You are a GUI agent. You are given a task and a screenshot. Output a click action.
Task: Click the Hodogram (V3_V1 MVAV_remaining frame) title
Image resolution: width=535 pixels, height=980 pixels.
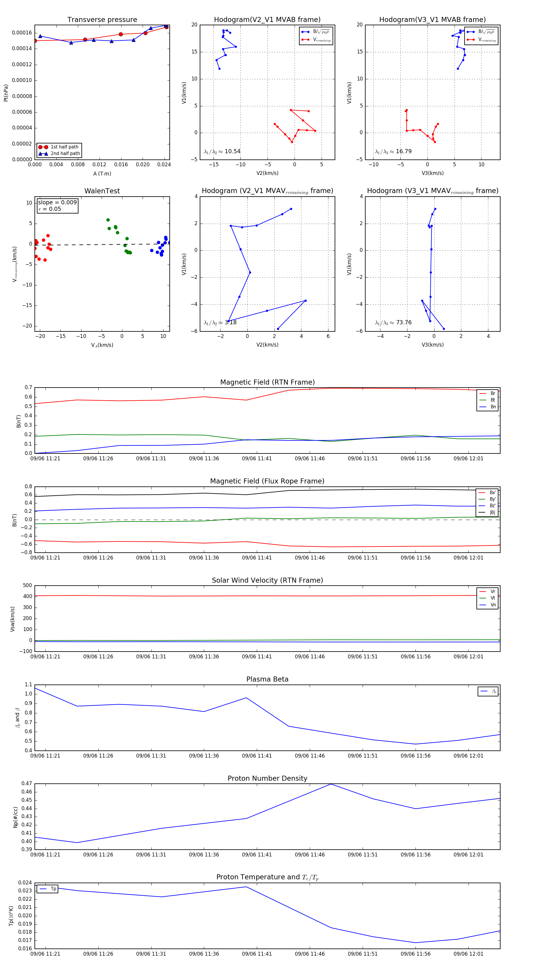[432, 191]
